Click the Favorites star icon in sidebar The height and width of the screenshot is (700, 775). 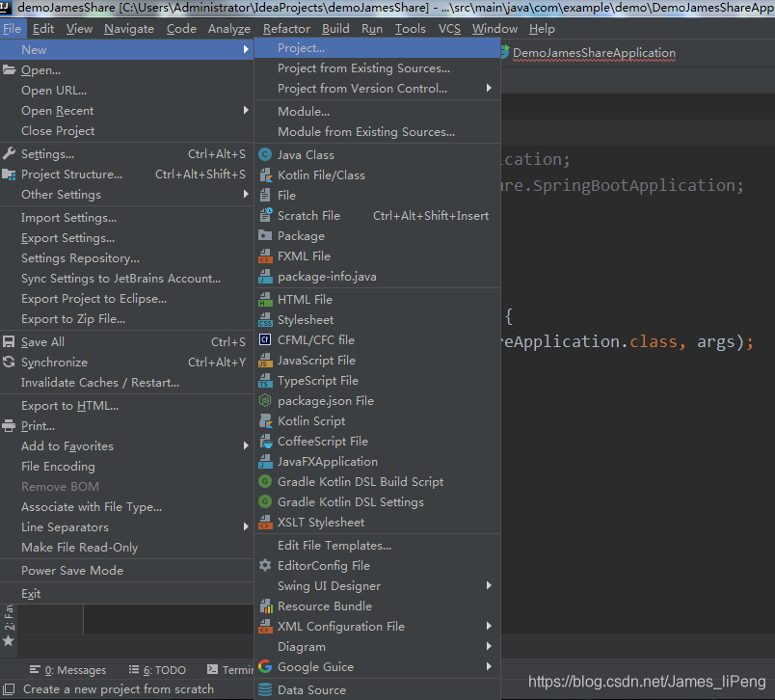pyautogui.click(x=9, y=641)
